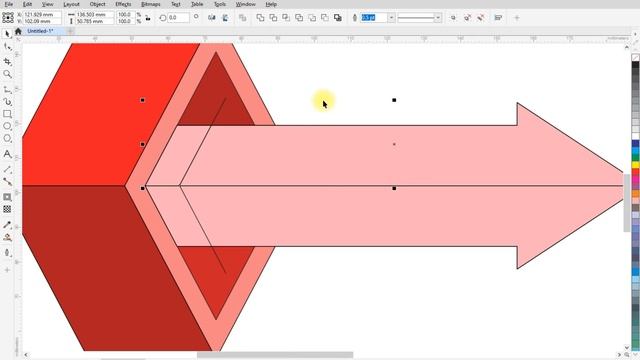Click the No Color swatch atop palette

[636, 58]
